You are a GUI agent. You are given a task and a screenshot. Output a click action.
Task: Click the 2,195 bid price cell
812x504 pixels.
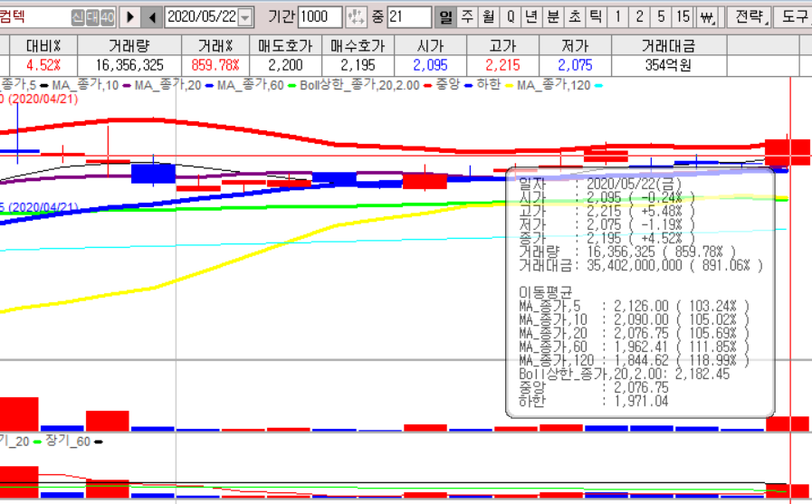click(x=358, y=65)
